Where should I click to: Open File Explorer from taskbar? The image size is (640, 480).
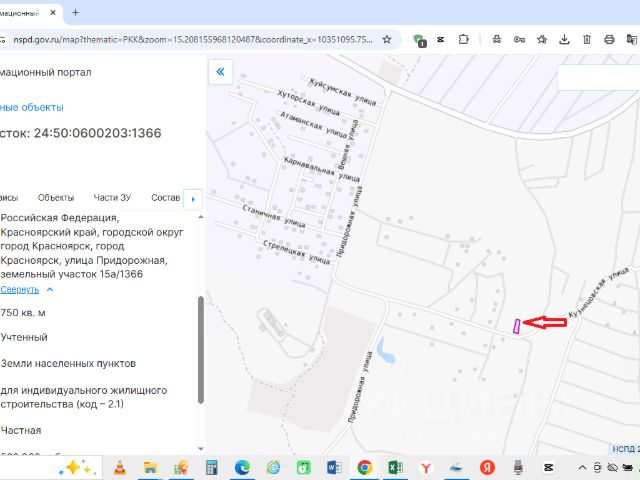click(x=150, y=467)
